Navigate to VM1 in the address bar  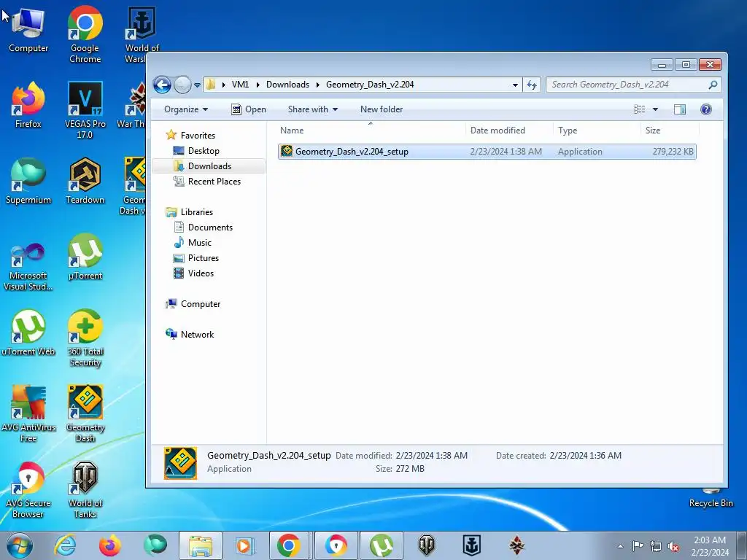pos(240,85)
